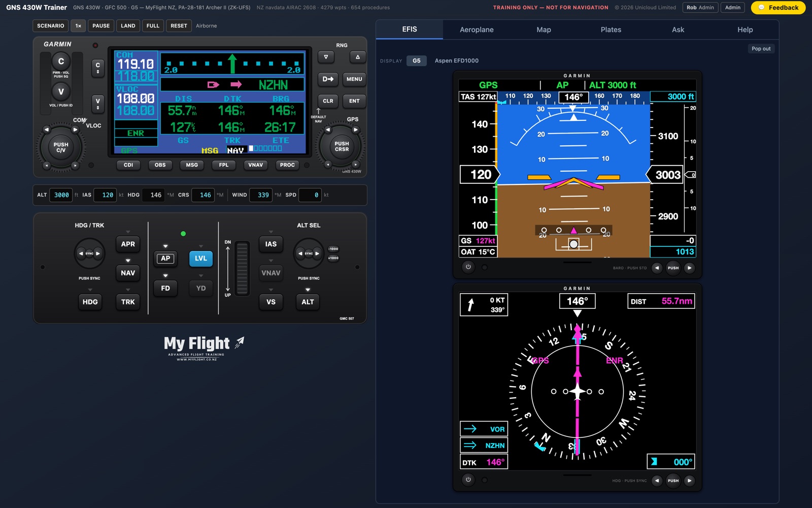The image size is (812, 508).
Task: Click the HDG PUSH SYNC left arrow on the HSI
Action: (657, 481)
